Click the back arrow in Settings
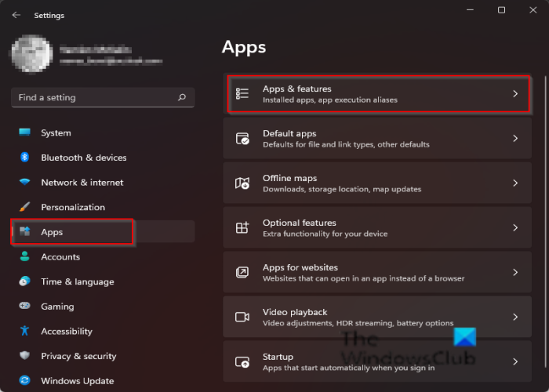549x392 pixels. coord(16,15)
